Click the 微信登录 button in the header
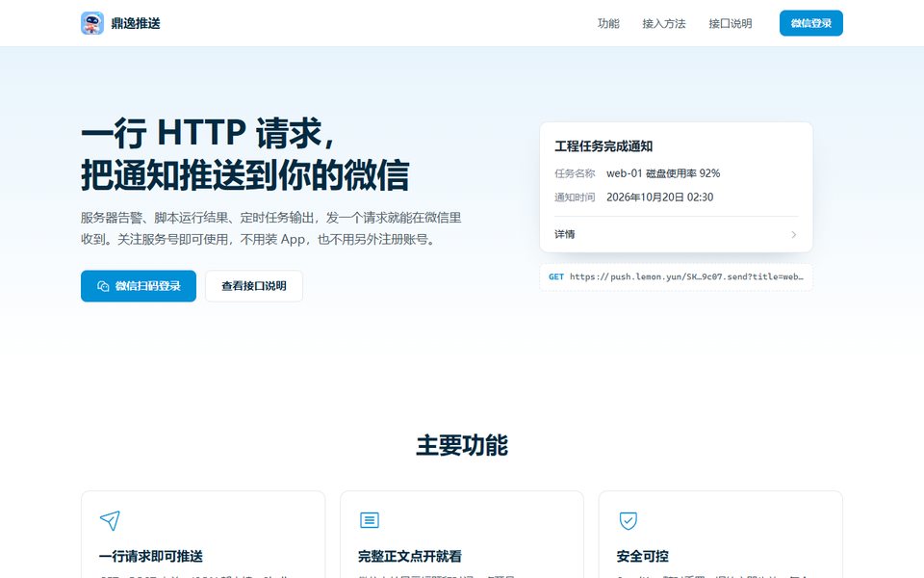Image resolution: width=924 pixels, height=578 pixels. (x=810, y=23)
